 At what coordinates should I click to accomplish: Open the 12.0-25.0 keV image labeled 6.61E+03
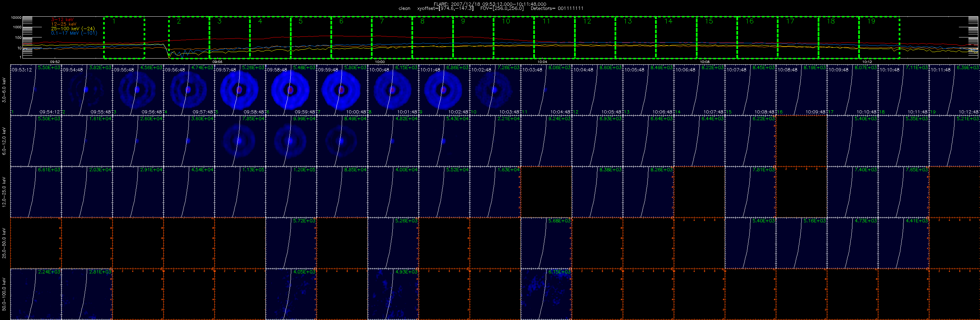pyautogui.click(x=36, y=192)
